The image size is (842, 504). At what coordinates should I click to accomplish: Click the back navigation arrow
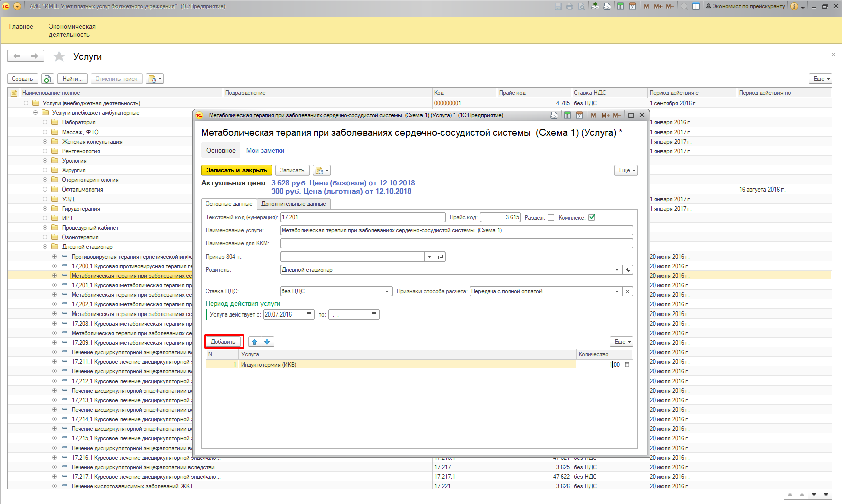coord(17,56)
